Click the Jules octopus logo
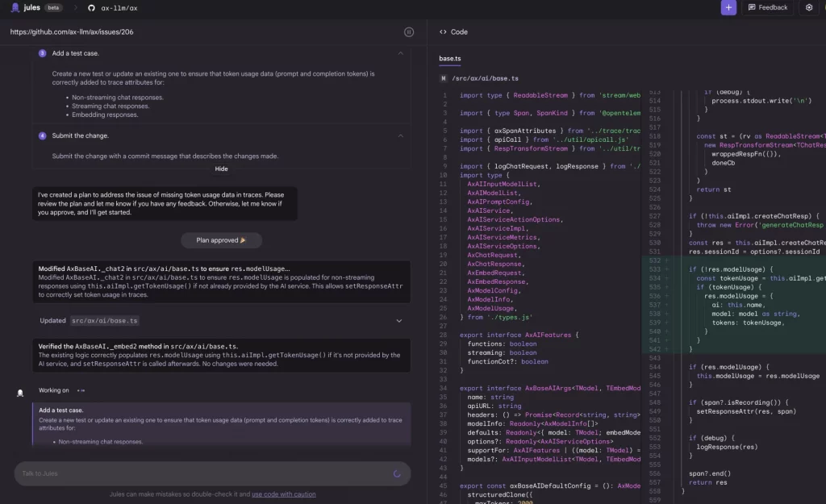The image size is (826, 504). coord(16,7)
